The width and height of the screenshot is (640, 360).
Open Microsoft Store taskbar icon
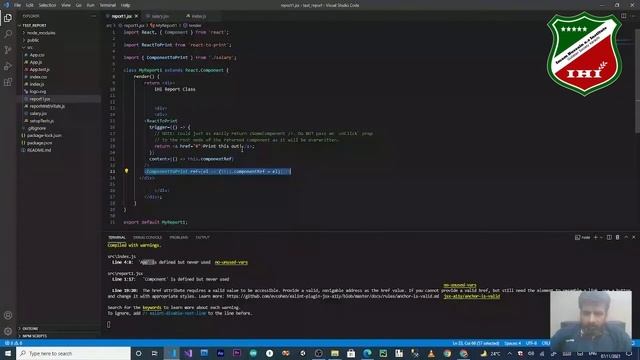coord(351,353)
